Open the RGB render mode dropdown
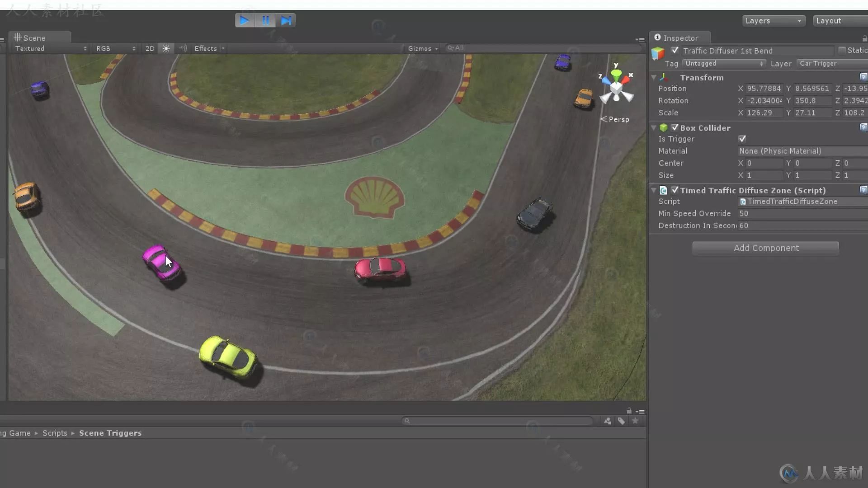Image resolution: width=868 pixels, height=488 pixels. click(x=116, y=48)
